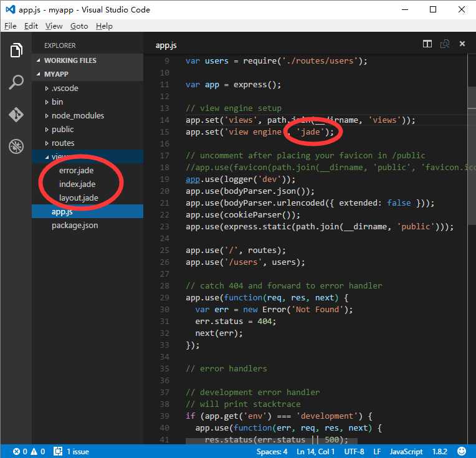Open error.jade in the explorer
This screenshot has height=458, width=476.
coord(76,170)
